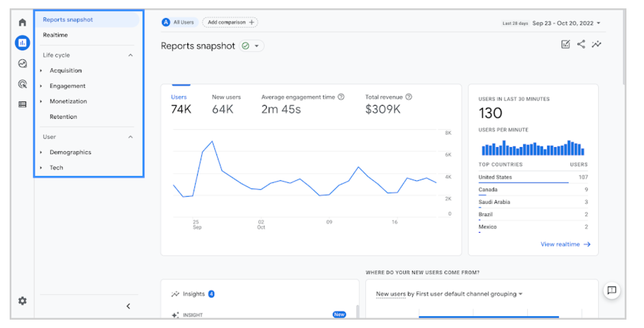
Task: Click the Insights card heading
Action: click(194, 294)
